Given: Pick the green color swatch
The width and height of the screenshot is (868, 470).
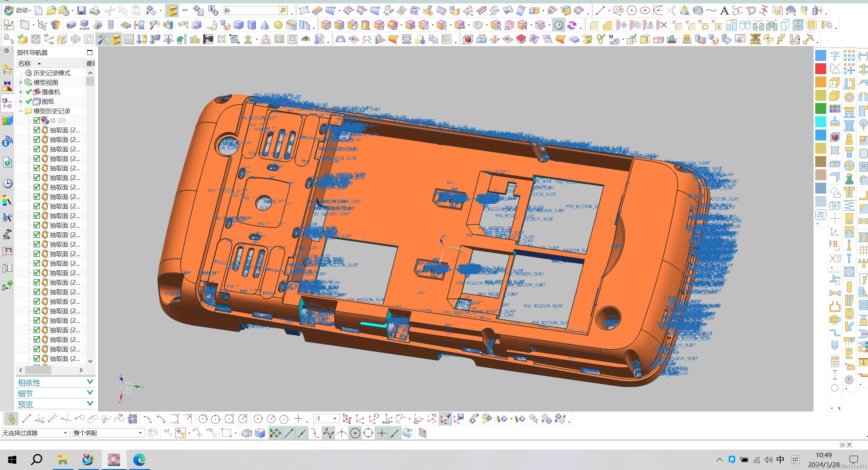Looking at the screenshot, I should click(x=821, y=108).
